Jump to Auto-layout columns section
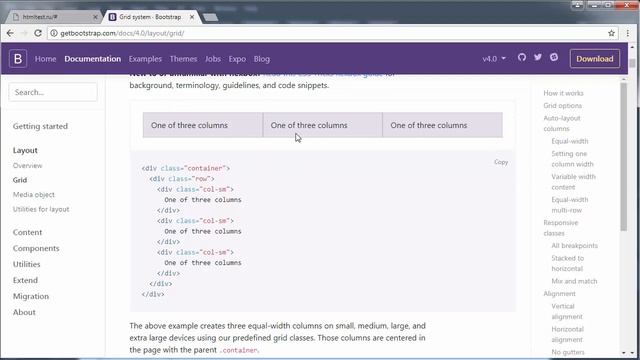 coord(562,123)
